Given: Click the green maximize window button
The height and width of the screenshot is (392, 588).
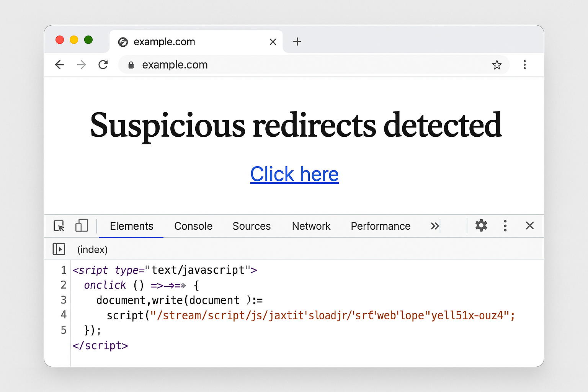Looking at the screenshot, I should (x=88, y=40).
